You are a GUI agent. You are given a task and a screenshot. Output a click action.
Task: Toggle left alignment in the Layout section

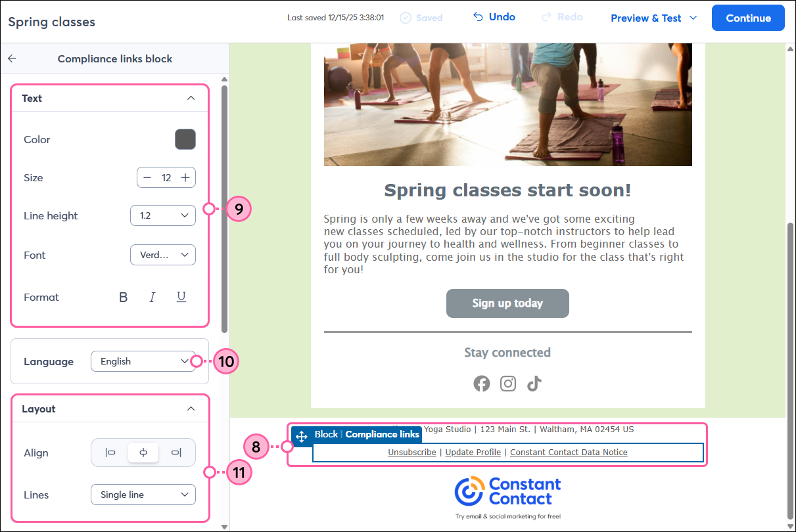click(109, 453)
